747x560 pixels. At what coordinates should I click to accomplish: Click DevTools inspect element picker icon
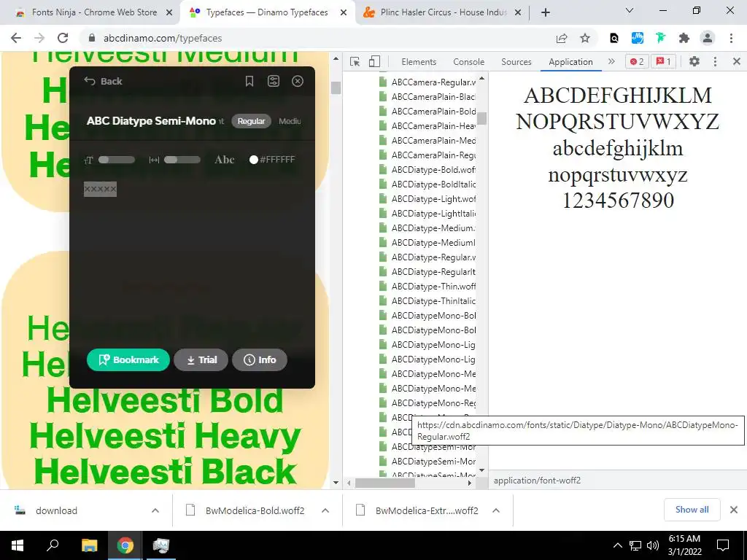pos(355,61)
